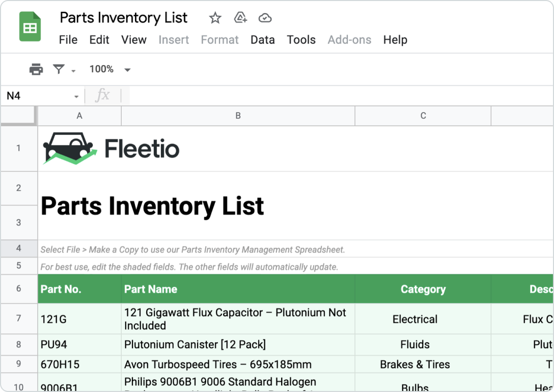Open the Edit menu
The height and width of the screenshot is (392, 554).
coord(100,40)
